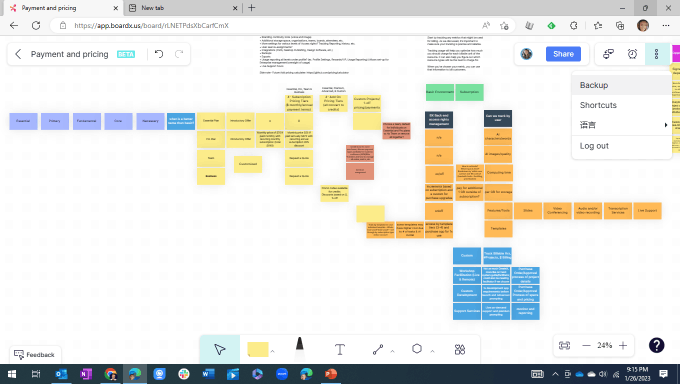Fit board to screen view
680x384 pixels.
tap(564, 345)
